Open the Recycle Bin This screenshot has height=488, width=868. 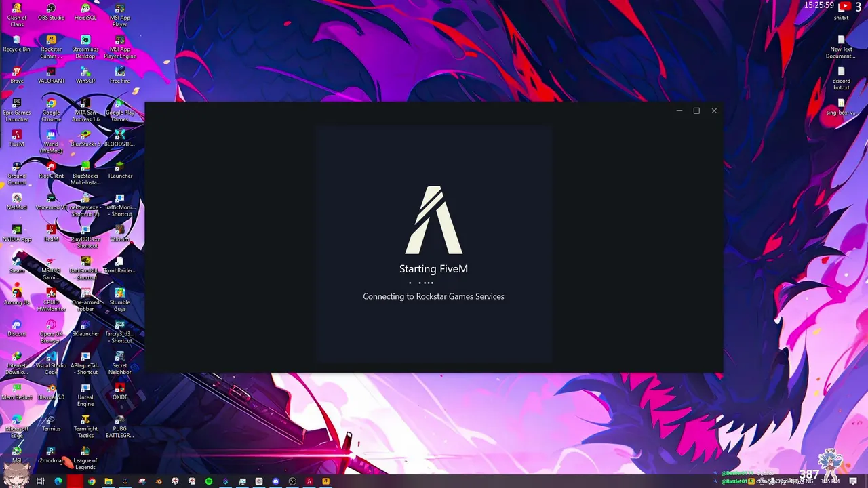pos(17,43)
